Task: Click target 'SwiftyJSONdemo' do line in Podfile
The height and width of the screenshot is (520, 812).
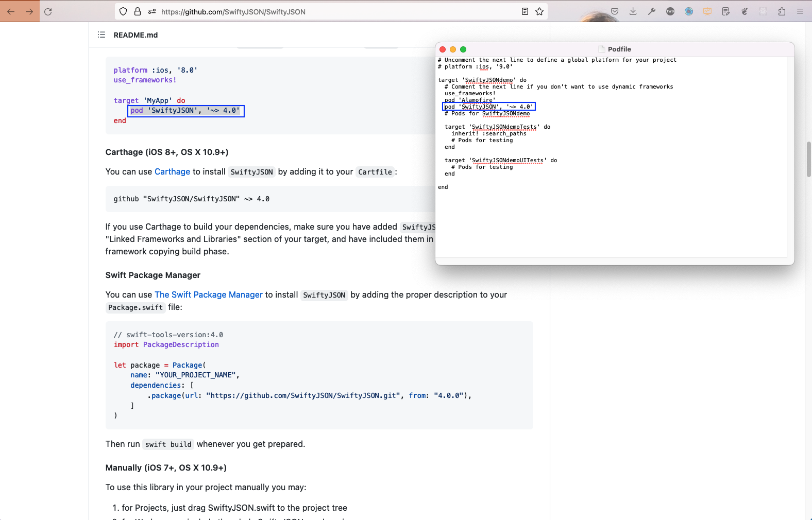Action: tap(482, 80)
